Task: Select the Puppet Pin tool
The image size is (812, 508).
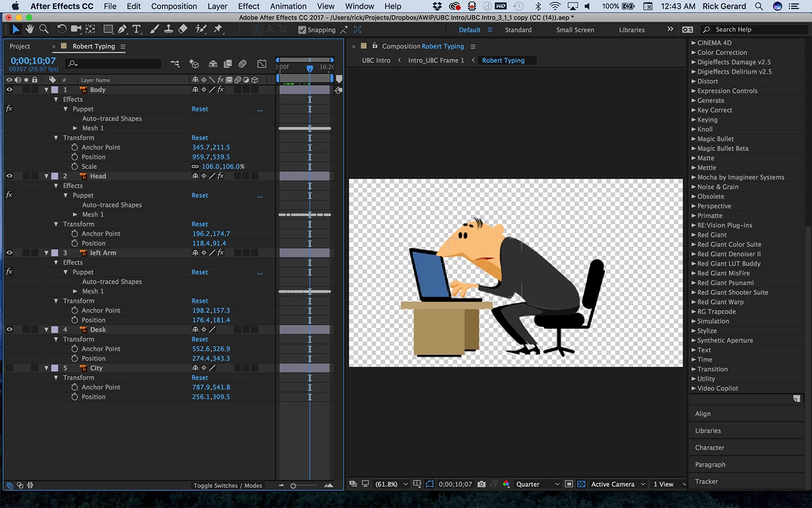Action: (x=218, y=29)
